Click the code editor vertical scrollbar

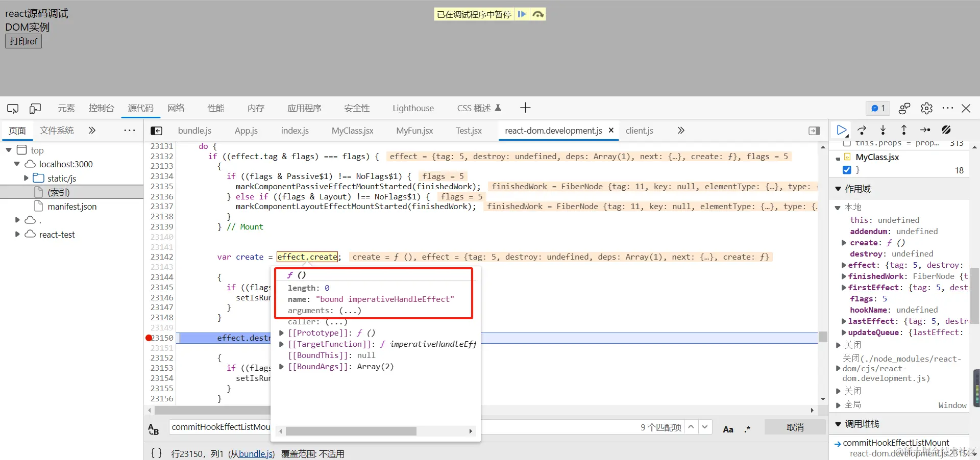823,337
